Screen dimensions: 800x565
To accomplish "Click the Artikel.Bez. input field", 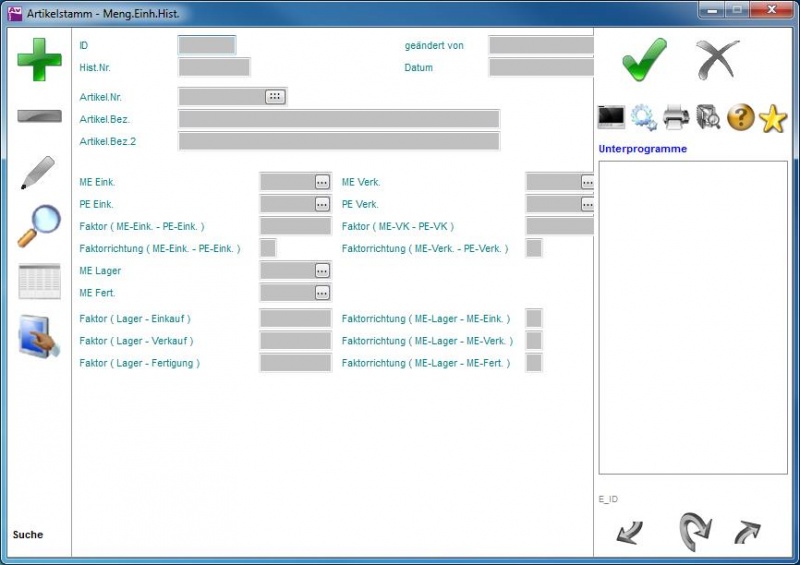I will pos(338,119).
